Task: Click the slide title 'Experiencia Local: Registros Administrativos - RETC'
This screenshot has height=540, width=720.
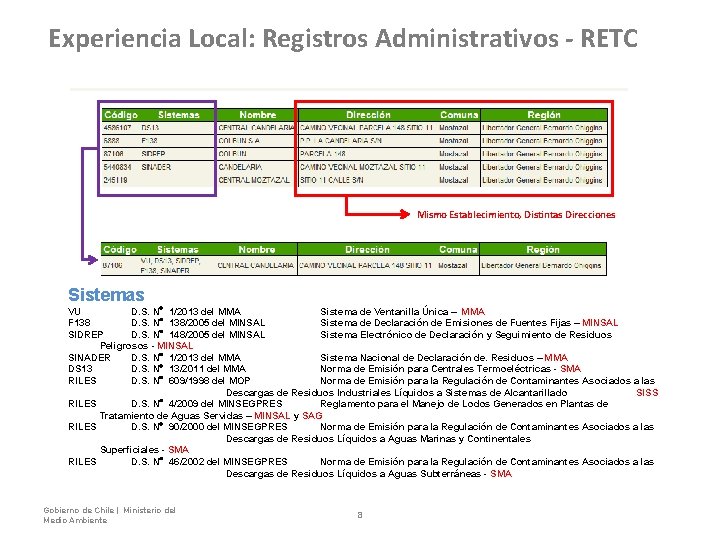Action: (343, 38)
